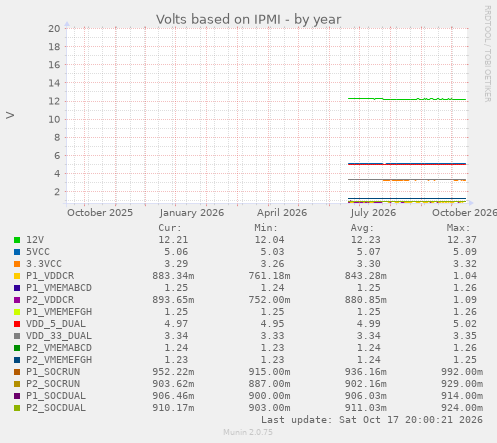Click the P1_SOCRUN current value 952.22m
The image size is (497, 443).
point(173,372)
